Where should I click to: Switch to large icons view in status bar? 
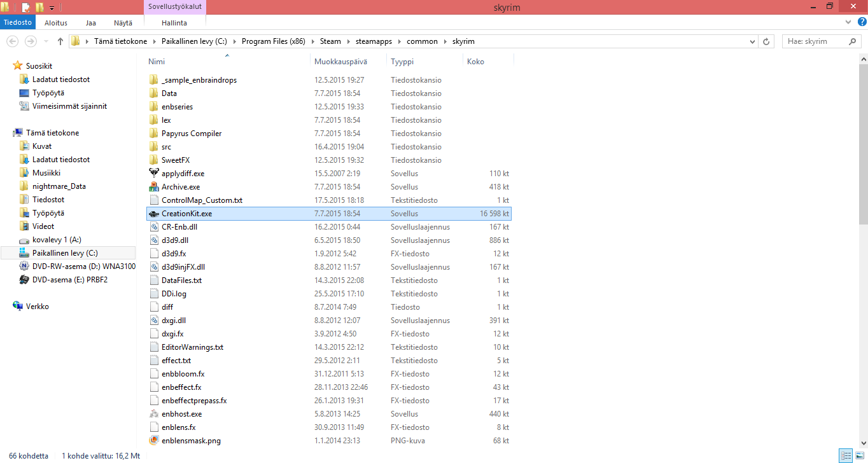coord(858,456)
